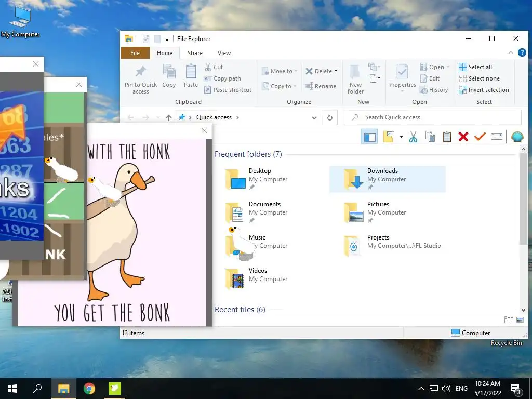Switch to large icons view in the status bar
This screenshot has width=532, height=399.
(520, 320)
